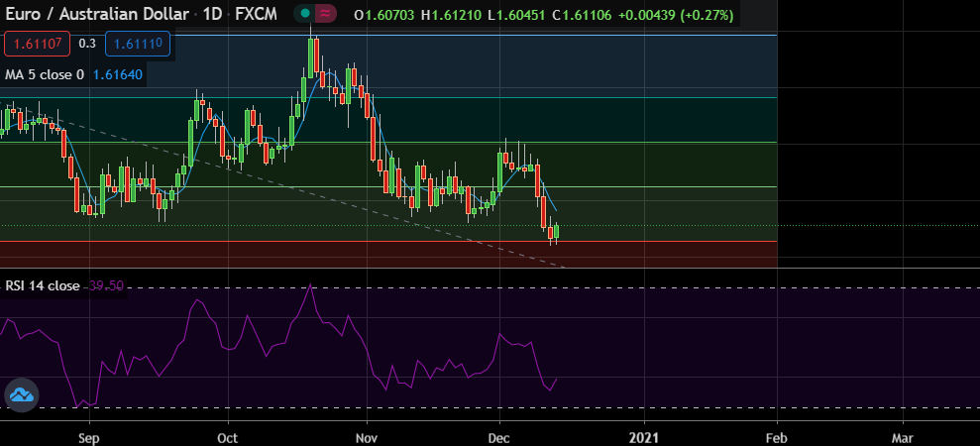Click the high price H1.61210

[x=451, y=15]
